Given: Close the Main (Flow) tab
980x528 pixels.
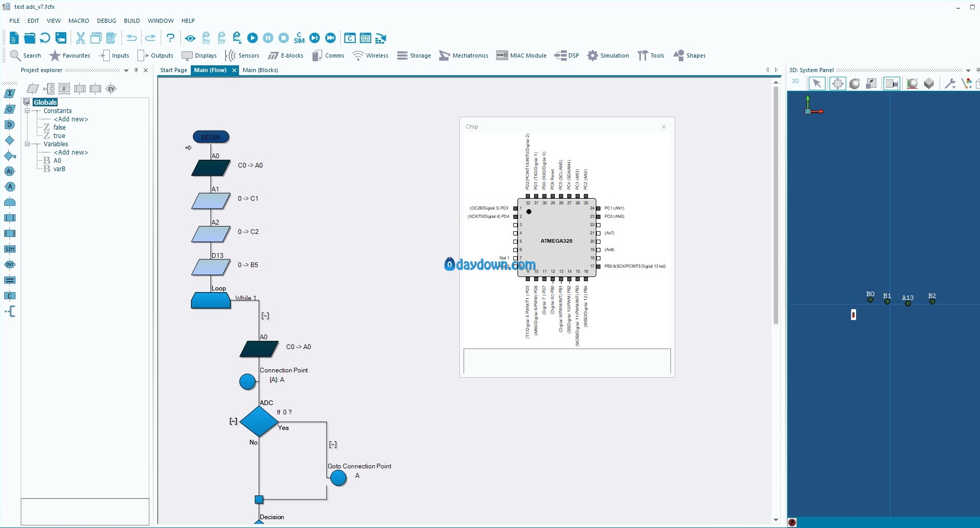Looking at the screenshot, I should [234, 70].
